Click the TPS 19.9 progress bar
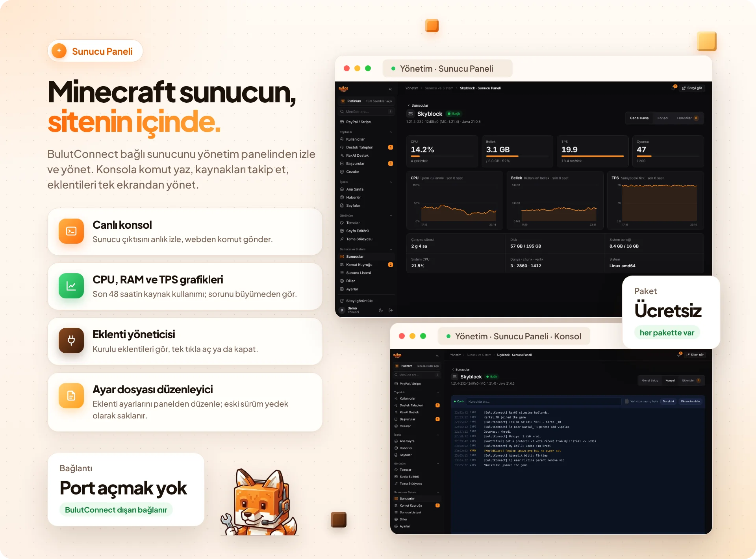The image size is (756, 559). click(x=593, y=156)
